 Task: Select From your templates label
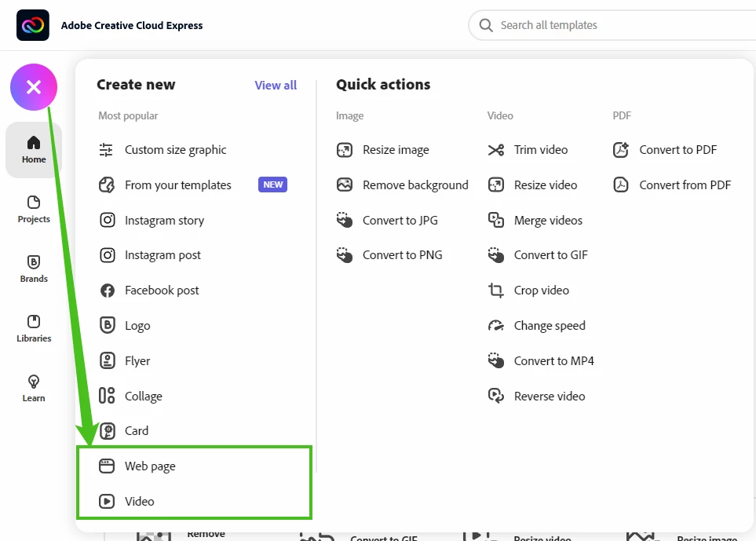coord(178,185)
